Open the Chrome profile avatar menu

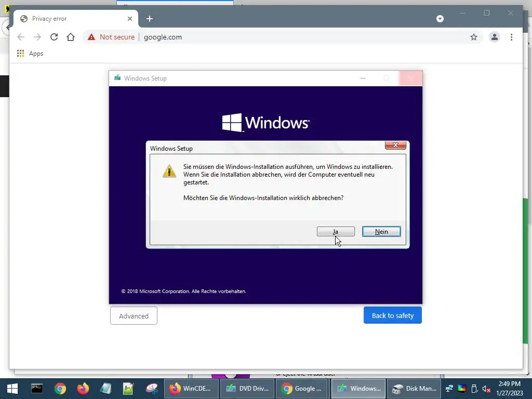point(495,37)
